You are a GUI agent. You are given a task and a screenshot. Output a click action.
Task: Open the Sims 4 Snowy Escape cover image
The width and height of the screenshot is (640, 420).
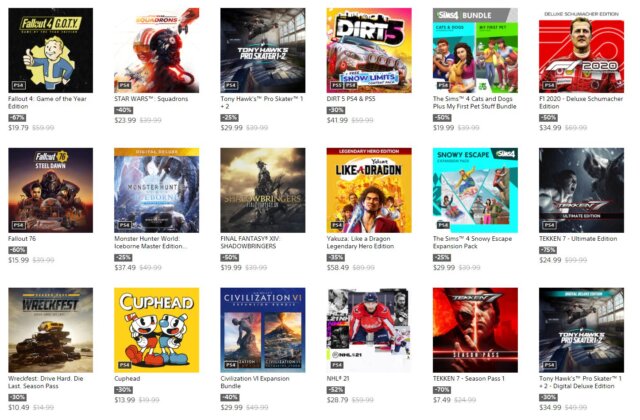(475, 190)
